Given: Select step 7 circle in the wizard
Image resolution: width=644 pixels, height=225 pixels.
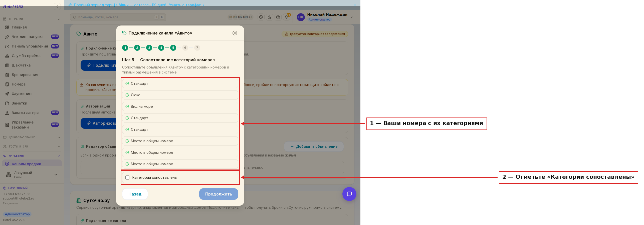Looking at the screenshot, I should (197, 48).
